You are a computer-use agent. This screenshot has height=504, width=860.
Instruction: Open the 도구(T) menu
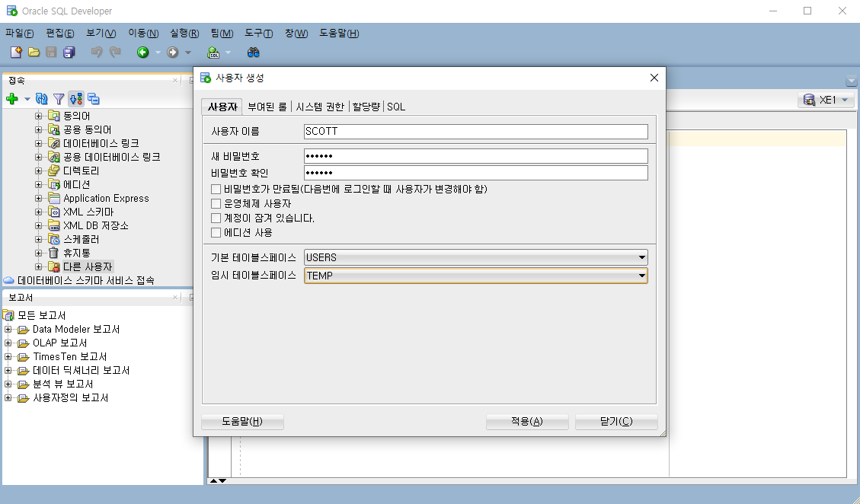(x=258, y=33)
